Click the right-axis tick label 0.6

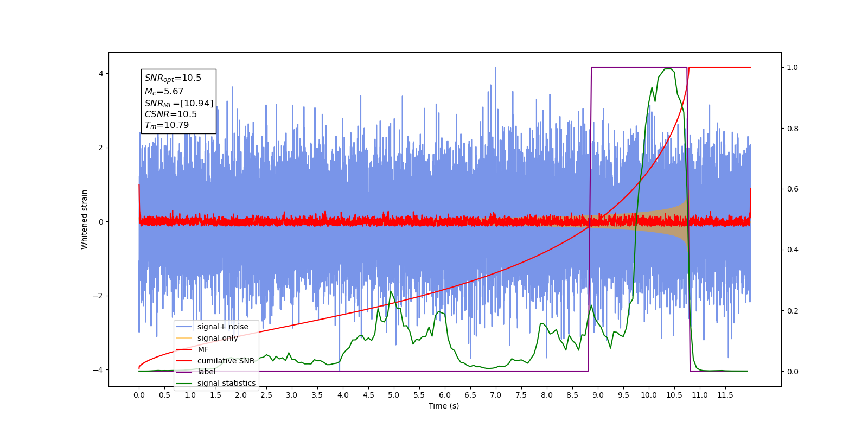tap(793, 189)
